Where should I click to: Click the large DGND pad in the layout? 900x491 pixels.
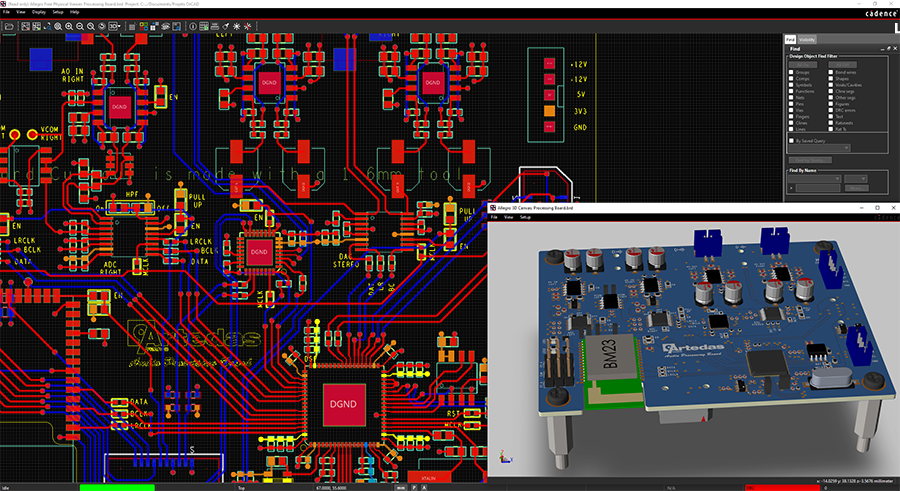click(343, 404)
